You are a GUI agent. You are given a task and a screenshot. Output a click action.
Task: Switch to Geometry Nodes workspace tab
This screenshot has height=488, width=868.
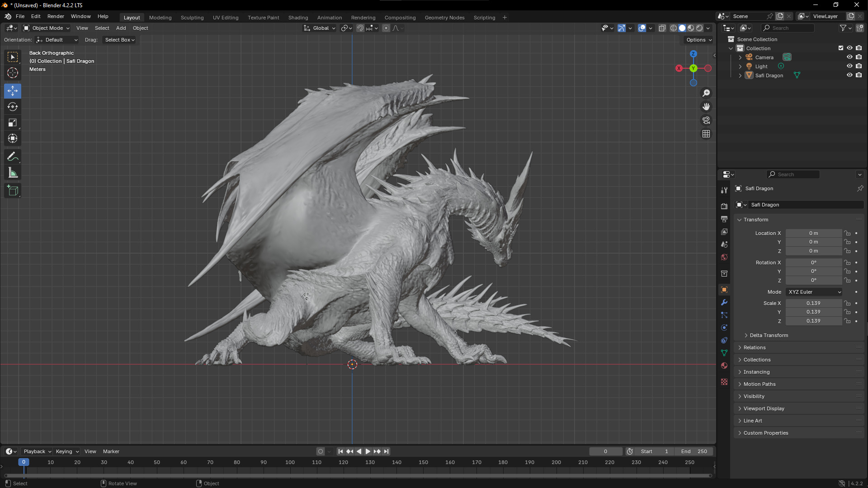click(444, 18)
